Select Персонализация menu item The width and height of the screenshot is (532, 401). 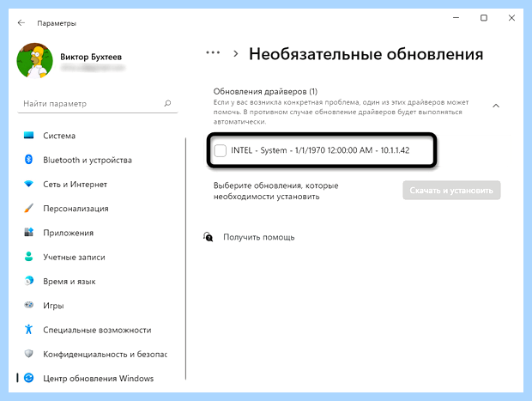76,209
